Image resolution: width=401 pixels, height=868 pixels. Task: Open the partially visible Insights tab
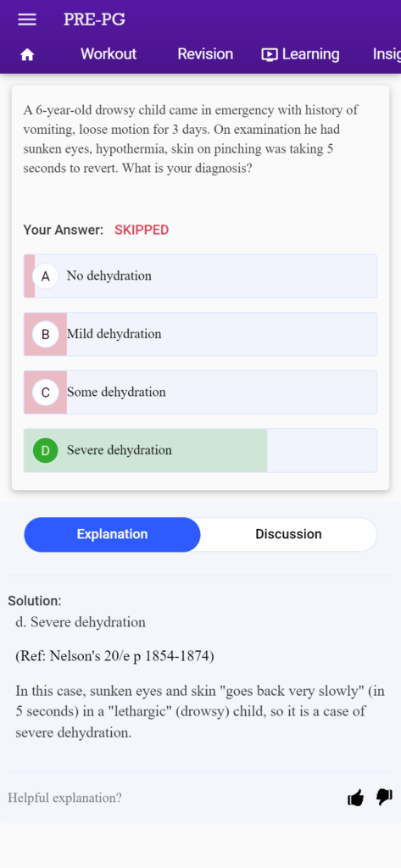point(387,54)
